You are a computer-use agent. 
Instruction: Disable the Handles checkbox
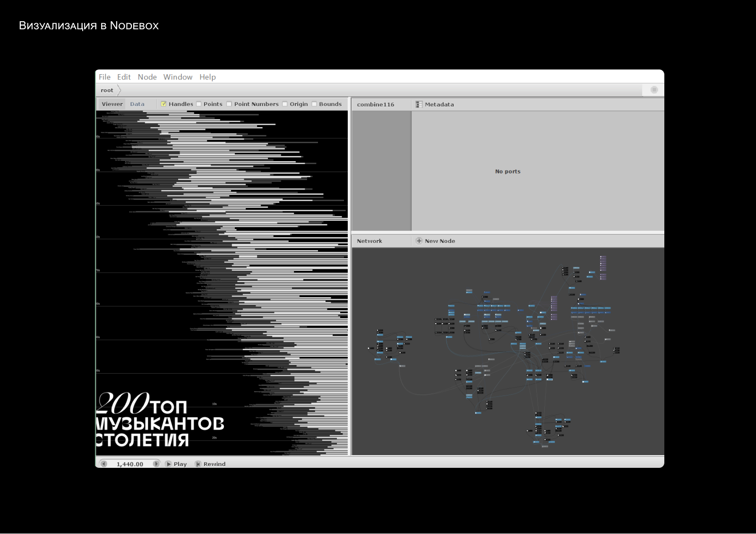[x=163, y=104]
